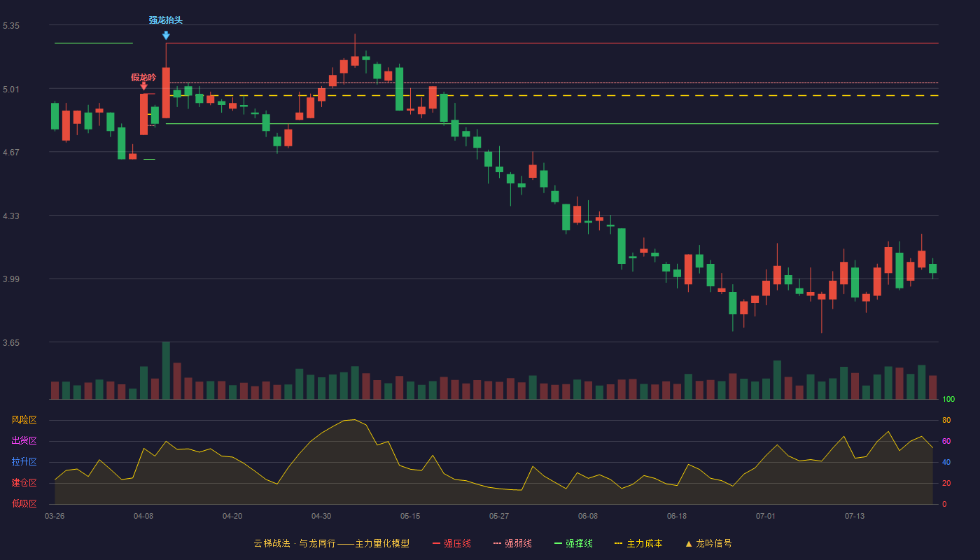Viewport: 980px width, 560px height.
Task: Click the tallest volume bar in the volume panel
Action: pos(166,370)
